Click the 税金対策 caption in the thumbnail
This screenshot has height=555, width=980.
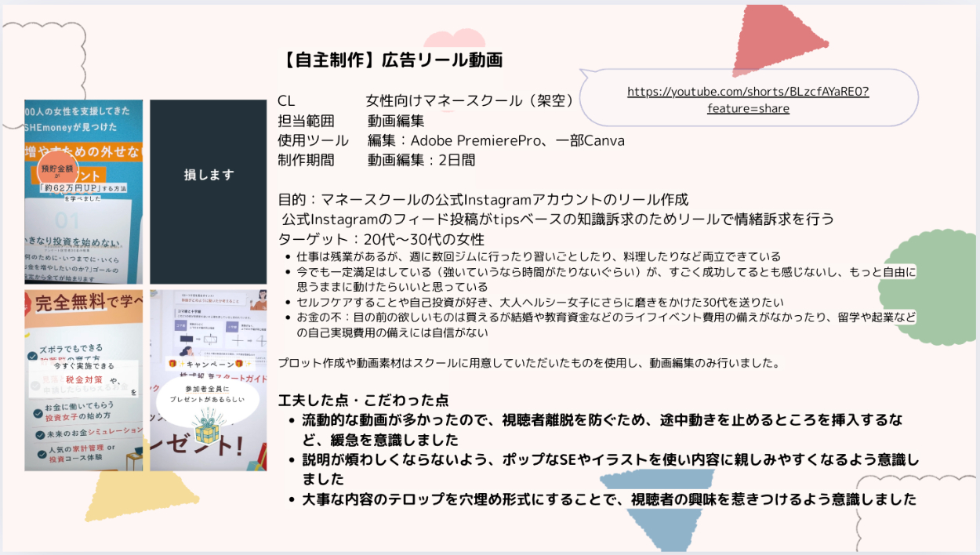tap(83, 380)
